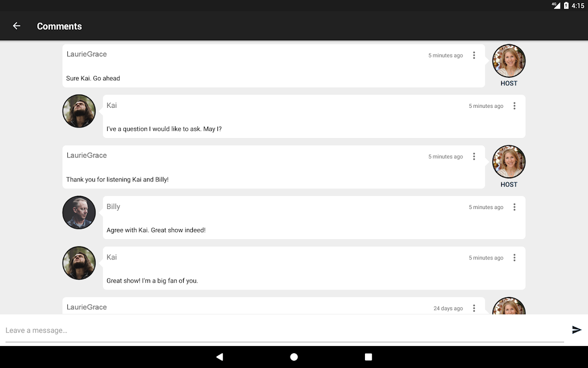Open options menu for Kai's question comment
Screen dimensions: 588x368
coord(514,106)
